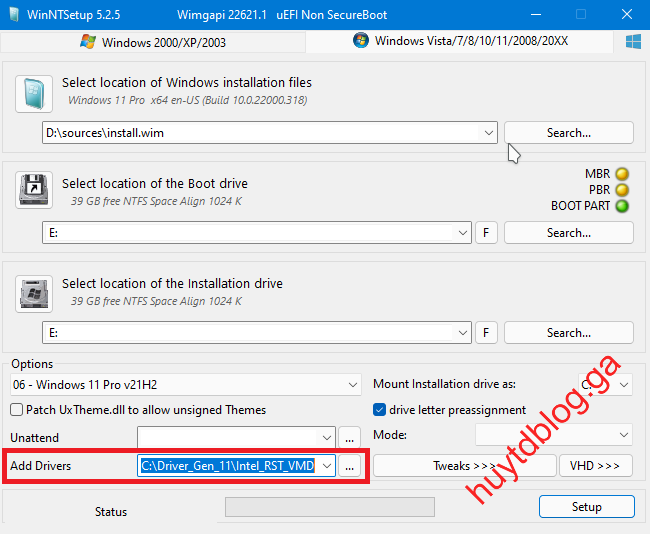
Task: Close the WinNTSetup window
Action: (627, 15)
